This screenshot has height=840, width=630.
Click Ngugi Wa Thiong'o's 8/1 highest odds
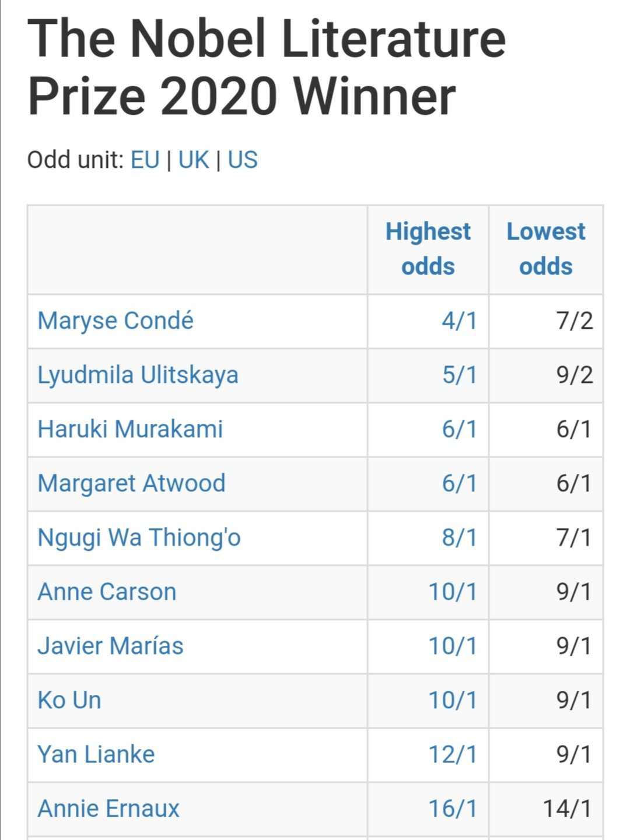pos(459,538)
